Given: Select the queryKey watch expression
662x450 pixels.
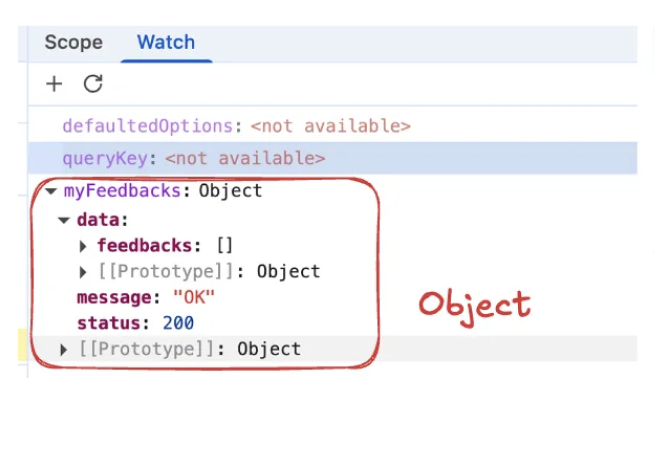Looking at the screenshot, I should pos(109,158).
